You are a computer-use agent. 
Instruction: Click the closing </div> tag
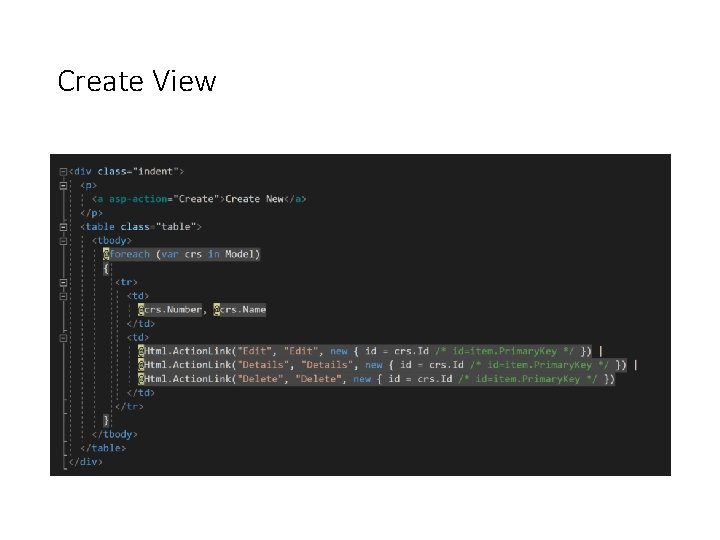tap(85, 462)
